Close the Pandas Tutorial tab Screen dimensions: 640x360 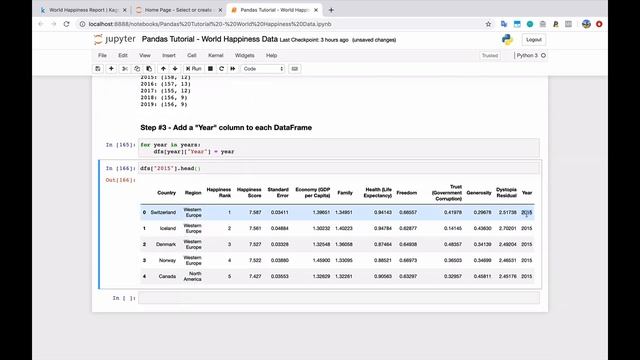pos(316,10)
